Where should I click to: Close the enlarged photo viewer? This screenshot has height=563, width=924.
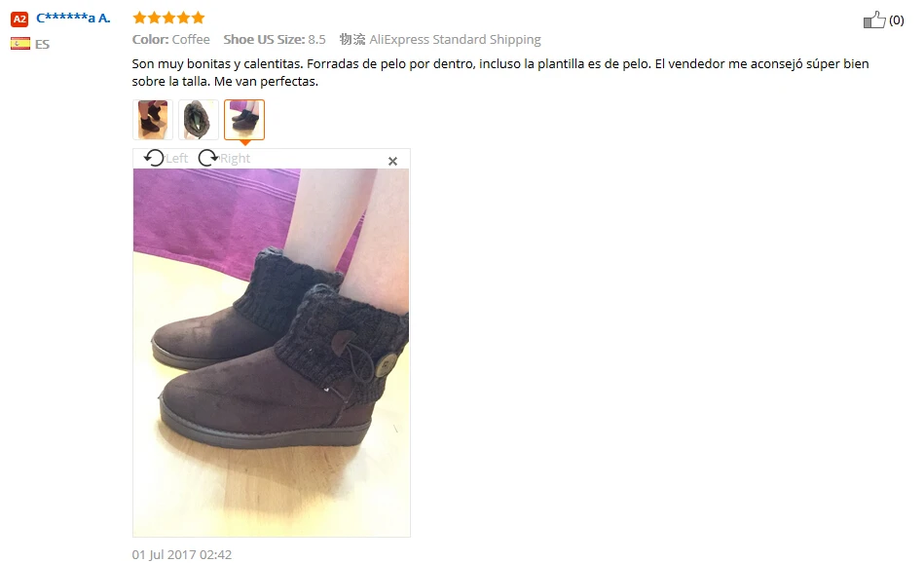tap(392, 161)
